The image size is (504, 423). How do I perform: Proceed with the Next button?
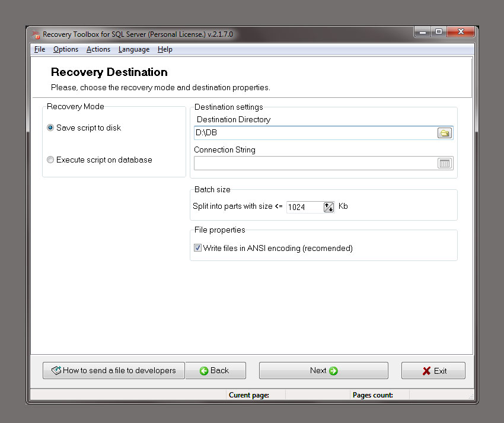[x=323, y=371]
